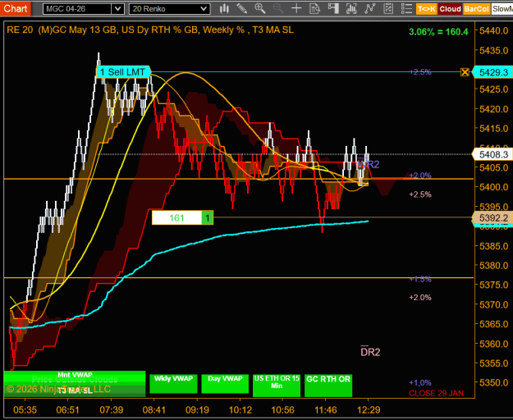Click the 3.06% = 160.4 readout

(438, 32)
